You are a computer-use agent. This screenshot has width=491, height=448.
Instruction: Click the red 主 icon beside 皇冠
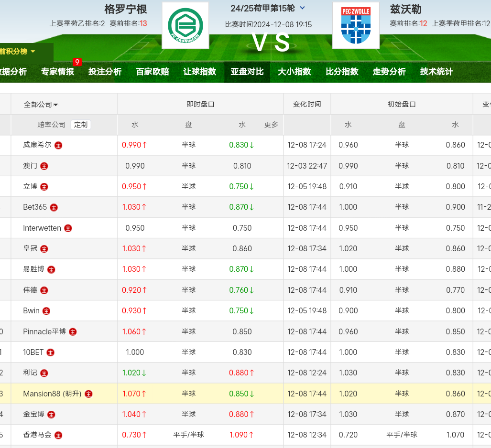click(x=44, y=249)
